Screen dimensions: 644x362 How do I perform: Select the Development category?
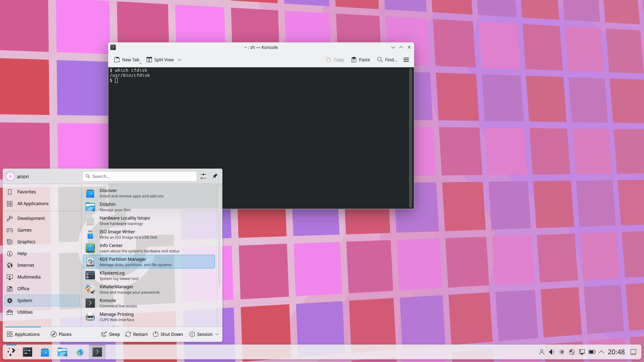point(42,218)
